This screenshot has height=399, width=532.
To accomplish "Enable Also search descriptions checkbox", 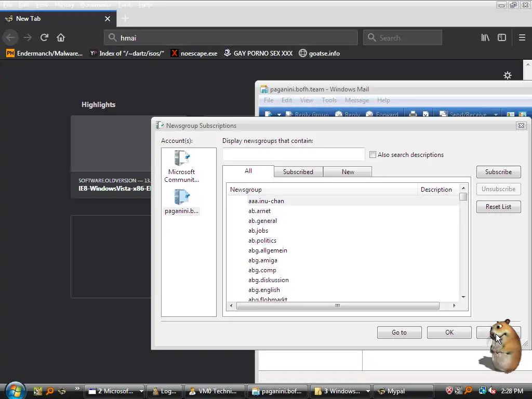I will click(x=373, y=154).
